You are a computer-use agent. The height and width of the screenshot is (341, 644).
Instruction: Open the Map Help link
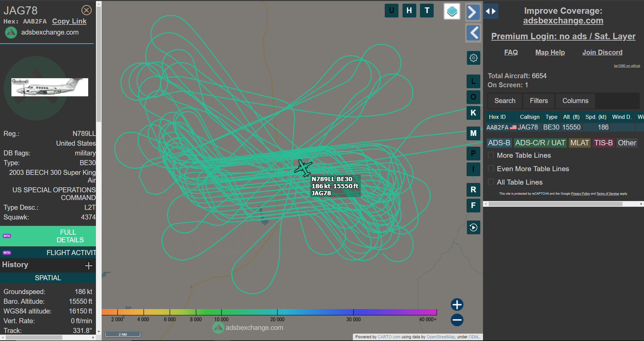click(x=550, y=52)
